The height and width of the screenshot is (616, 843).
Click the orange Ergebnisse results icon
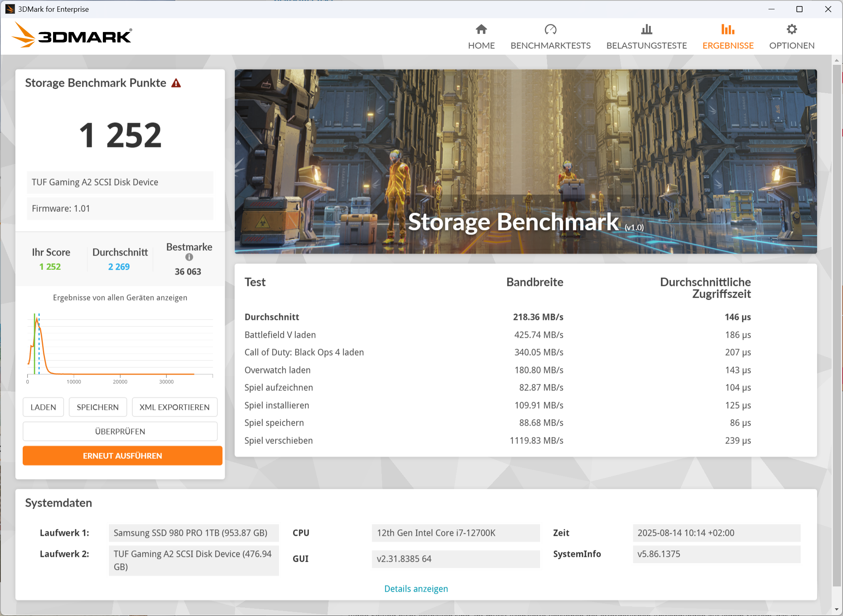pos(728,30)
